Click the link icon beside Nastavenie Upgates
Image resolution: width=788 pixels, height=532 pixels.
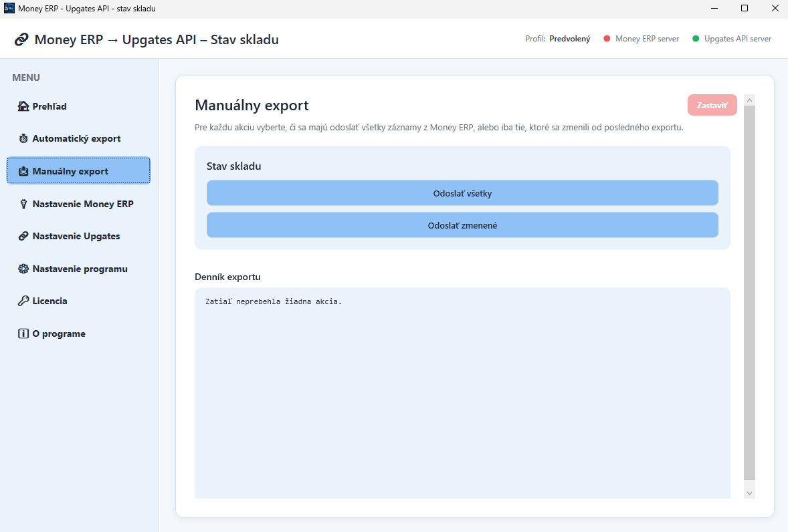point(23,236)
